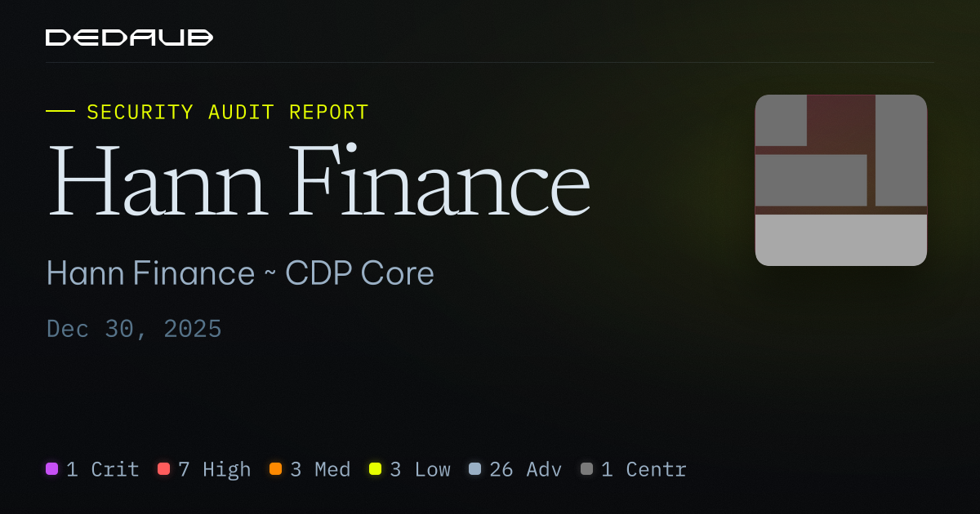Screen dimensions: 980x514
Task: Click the red High severity dot
Action: click(x=163, y=469)
